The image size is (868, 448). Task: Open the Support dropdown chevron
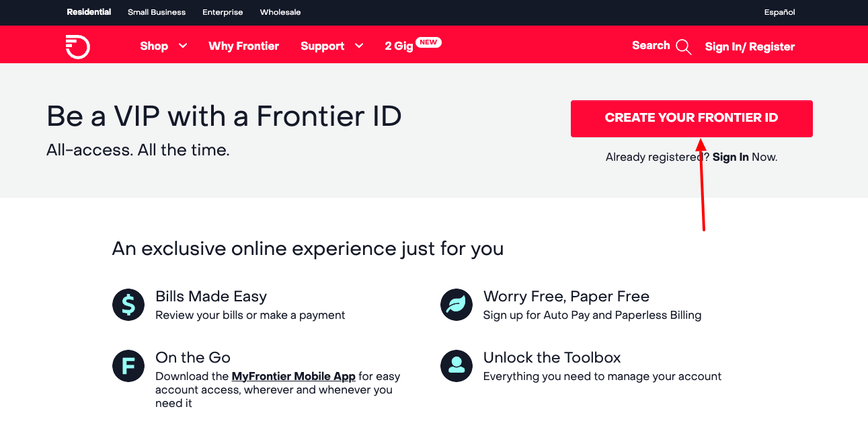click(x=359, y=46)
